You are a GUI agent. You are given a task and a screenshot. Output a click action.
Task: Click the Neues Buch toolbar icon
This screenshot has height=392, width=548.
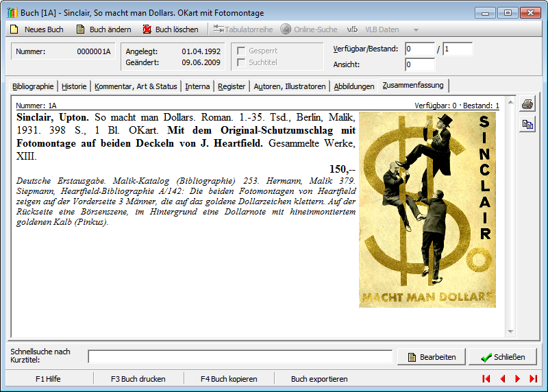pyautogui.click(x=14, y=29)
